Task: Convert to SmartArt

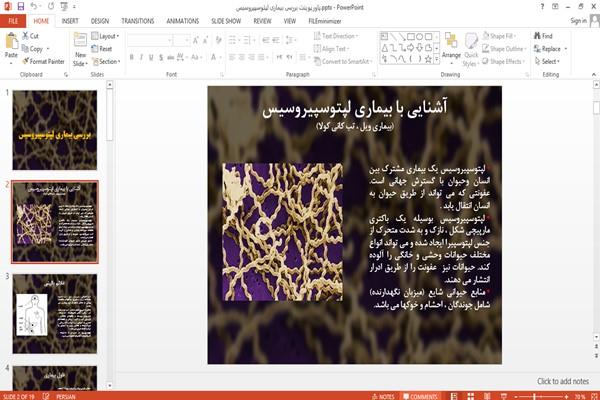Action: 343,61
